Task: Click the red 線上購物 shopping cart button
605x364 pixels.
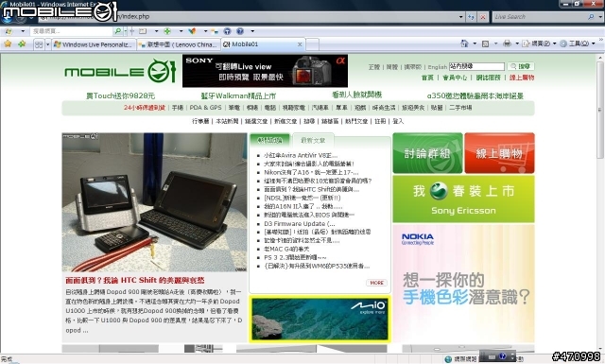Action: (x=499, y=153)
